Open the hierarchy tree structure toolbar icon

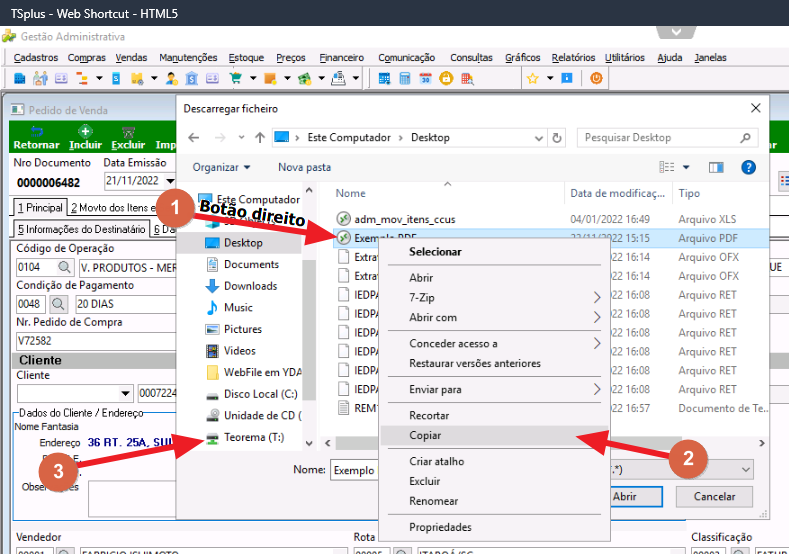(x=82, y=78)
